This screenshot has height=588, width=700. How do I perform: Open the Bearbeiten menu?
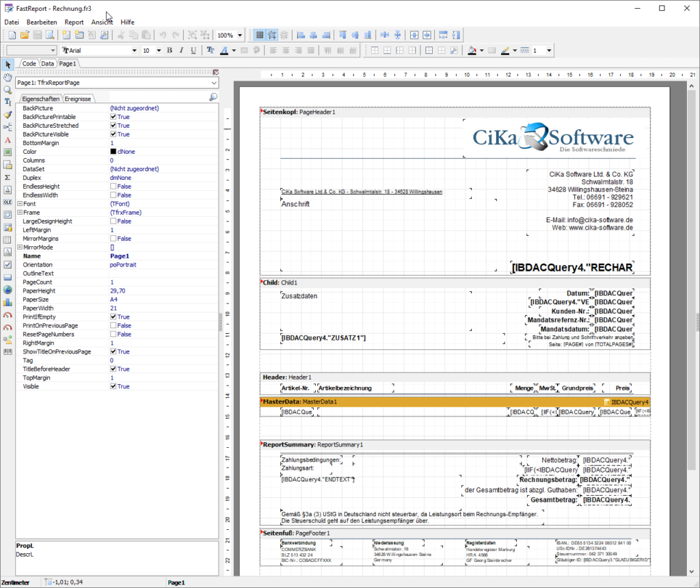tap(42, 22)
